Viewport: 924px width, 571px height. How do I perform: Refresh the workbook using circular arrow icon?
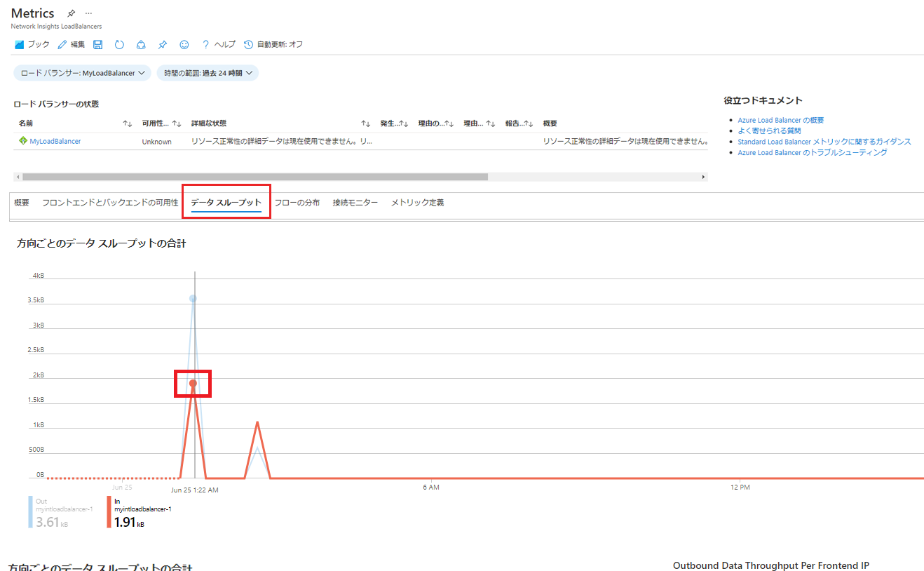(x=119, y=44)
